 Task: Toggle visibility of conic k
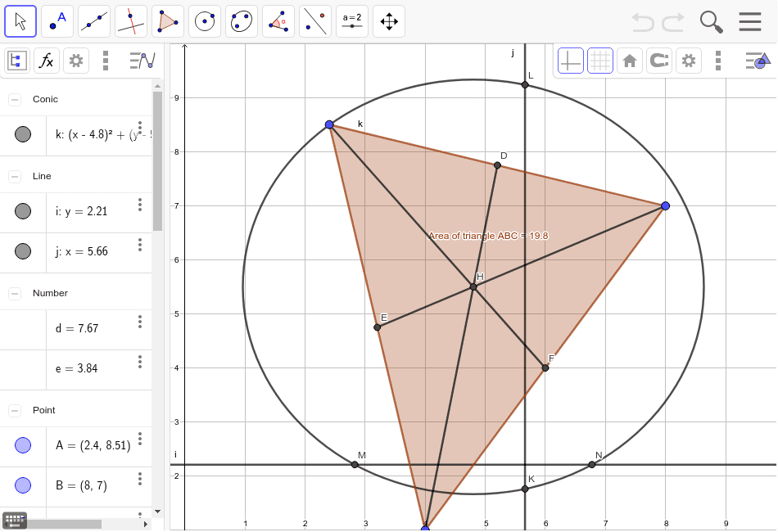22,134
